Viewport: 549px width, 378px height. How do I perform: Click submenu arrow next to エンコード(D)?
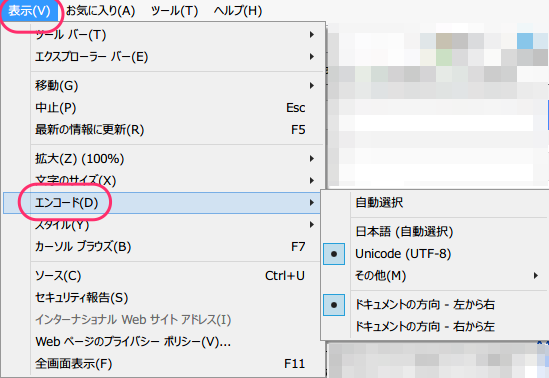click(312, 203)
